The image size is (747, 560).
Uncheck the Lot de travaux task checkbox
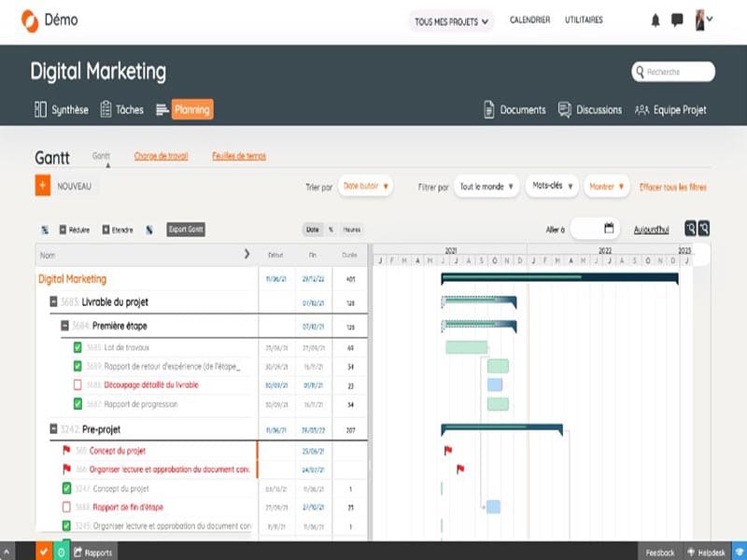click(x=78, y=347)
